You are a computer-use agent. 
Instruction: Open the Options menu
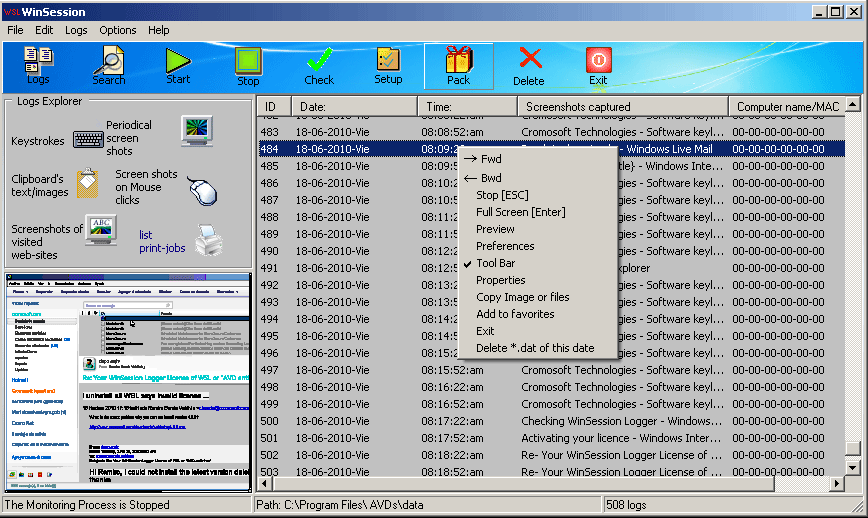point(118,30)
